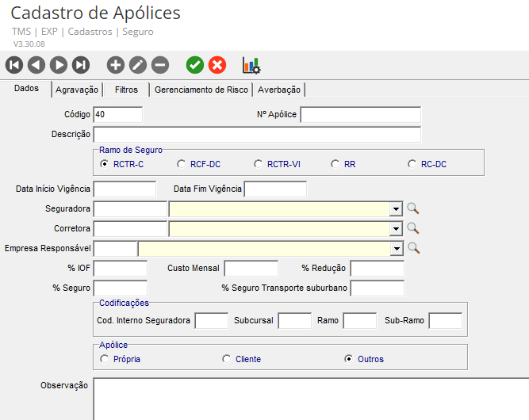529x420 pixels.
Task: Jump to the last record
Action: pyautogui.click(x=81, y=65)
